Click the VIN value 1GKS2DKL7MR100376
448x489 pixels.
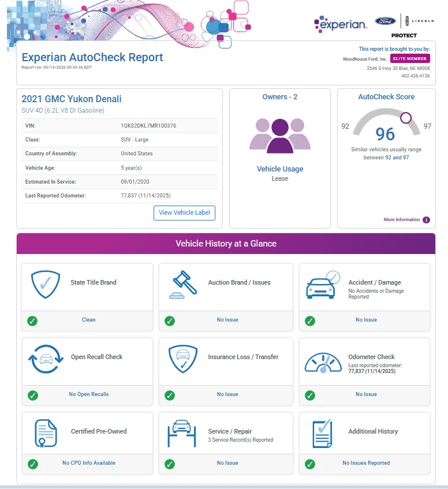point(148,126)
